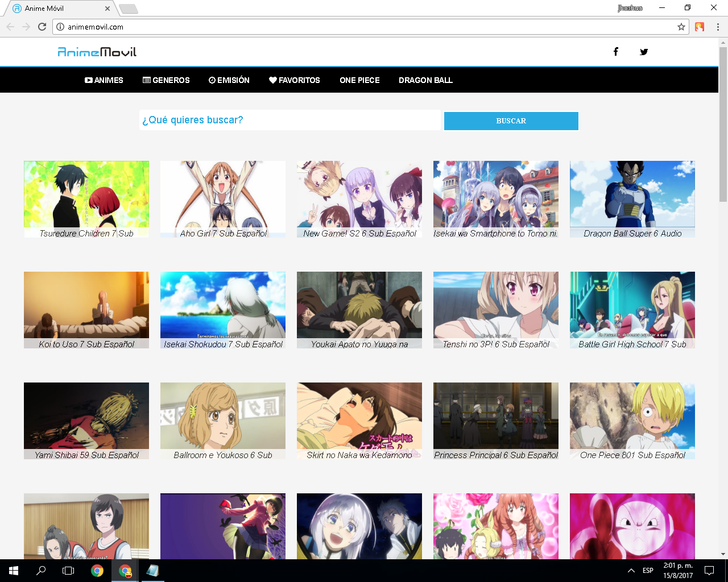Open the taskbar clock and date
Viewport: 728px width, 582px height.
pos(678,571)
